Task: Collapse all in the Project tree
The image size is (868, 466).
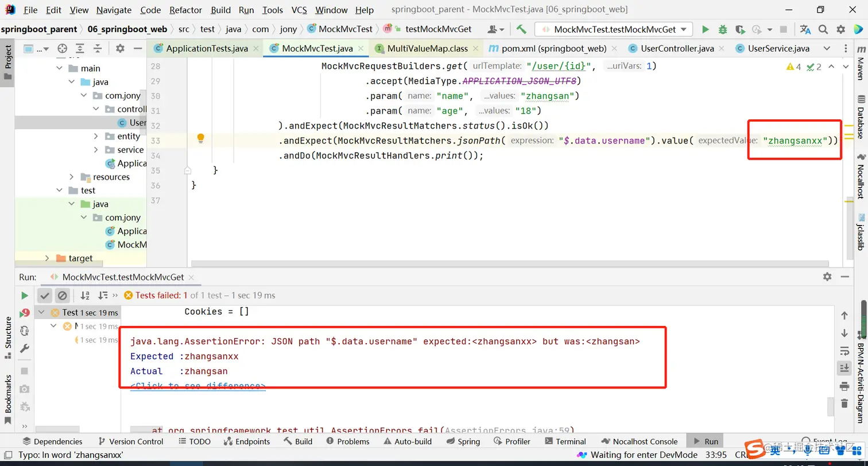Action: 97,49
